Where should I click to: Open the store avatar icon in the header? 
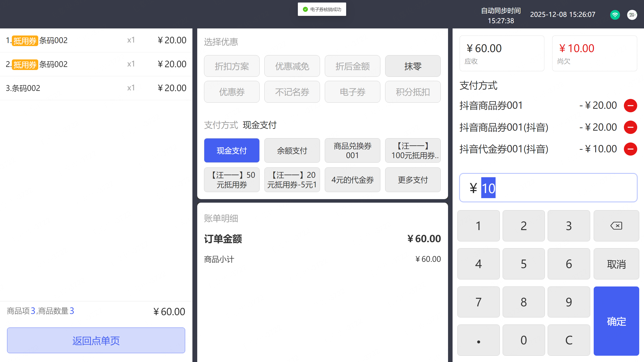tap(632, 15)
